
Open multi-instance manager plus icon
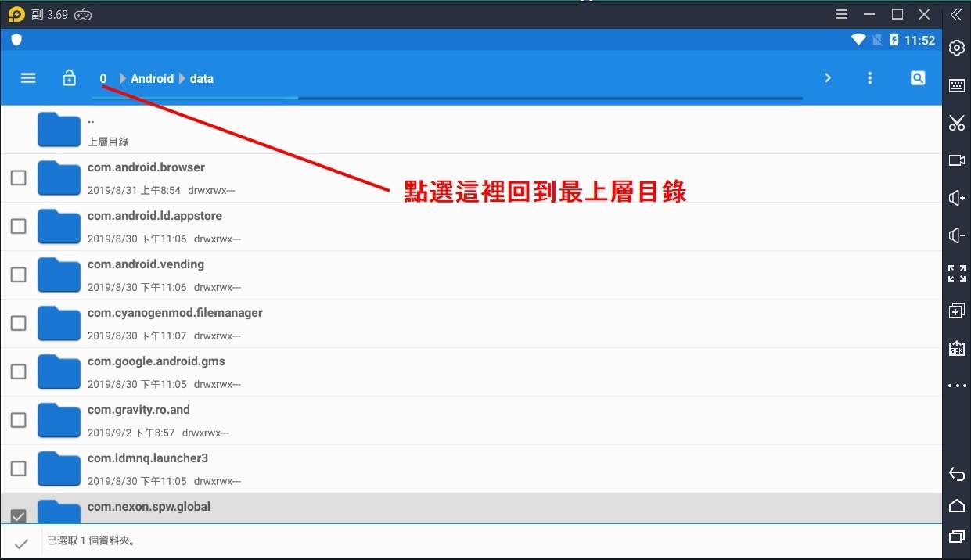956,311
